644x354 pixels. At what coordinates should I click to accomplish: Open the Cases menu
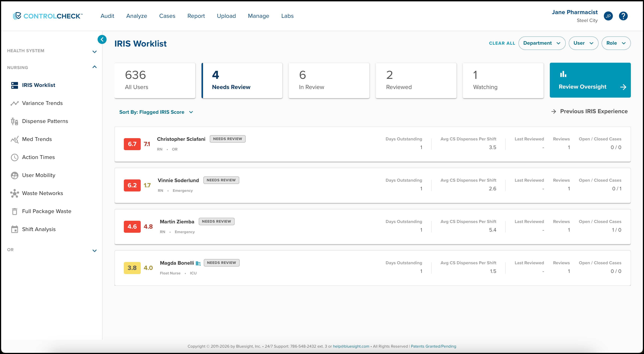click(167, 16)
